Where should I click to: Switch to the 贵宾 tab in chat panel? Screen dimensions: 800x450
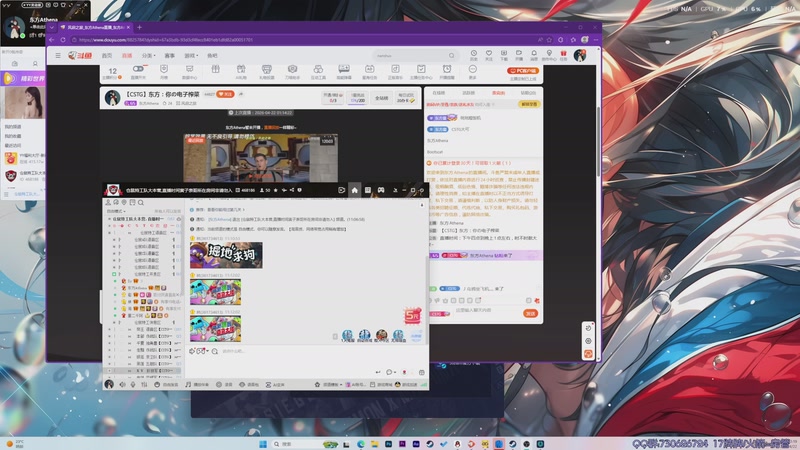pos(498,93)
